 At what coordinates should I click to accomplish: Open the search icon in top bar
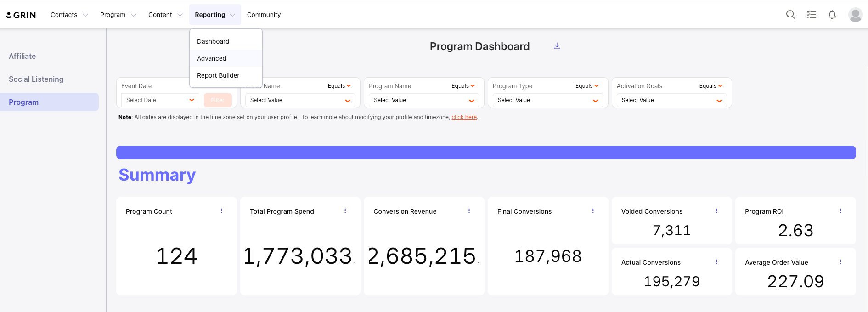pos(790,15)
